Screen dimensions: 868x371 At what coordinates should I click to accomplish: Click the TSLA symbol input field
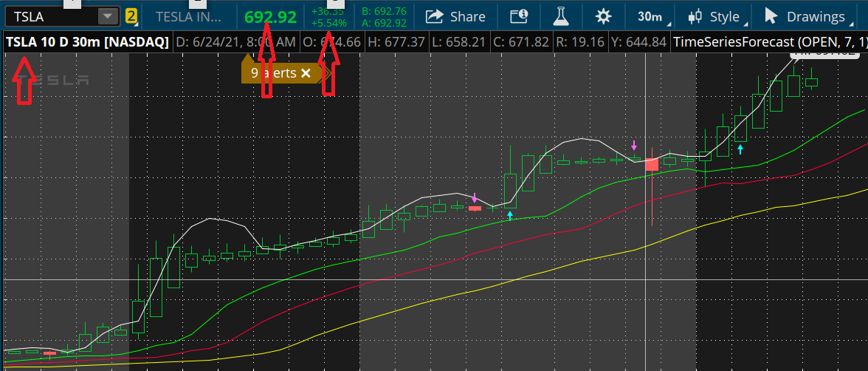[50, 16]
